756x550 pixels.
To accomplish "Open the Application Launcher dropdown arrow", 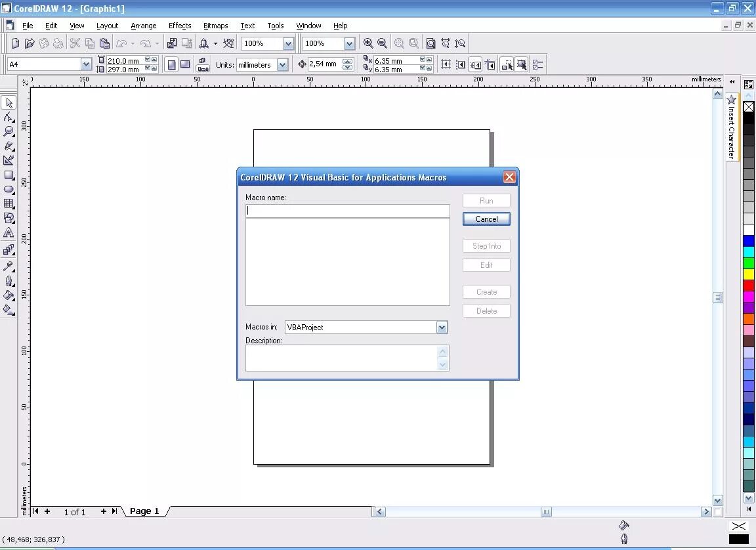I will tap(215, 43).
